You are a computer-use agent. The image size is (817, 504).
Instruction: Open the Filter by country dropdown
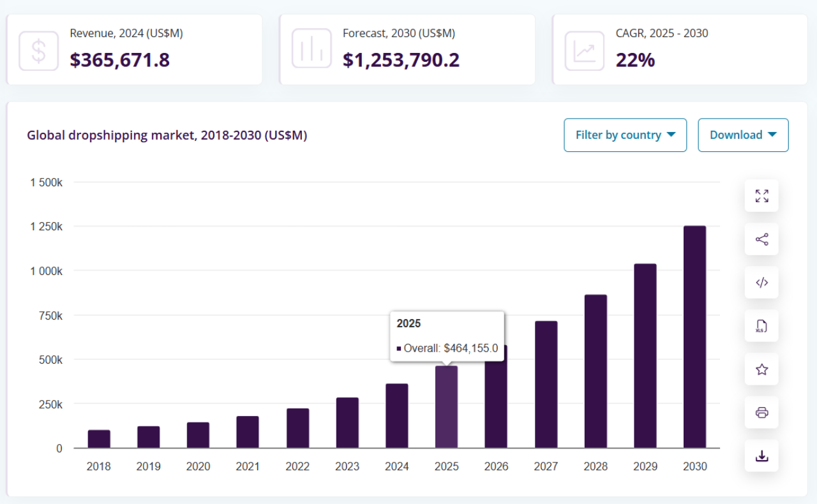tap(626, 135)
